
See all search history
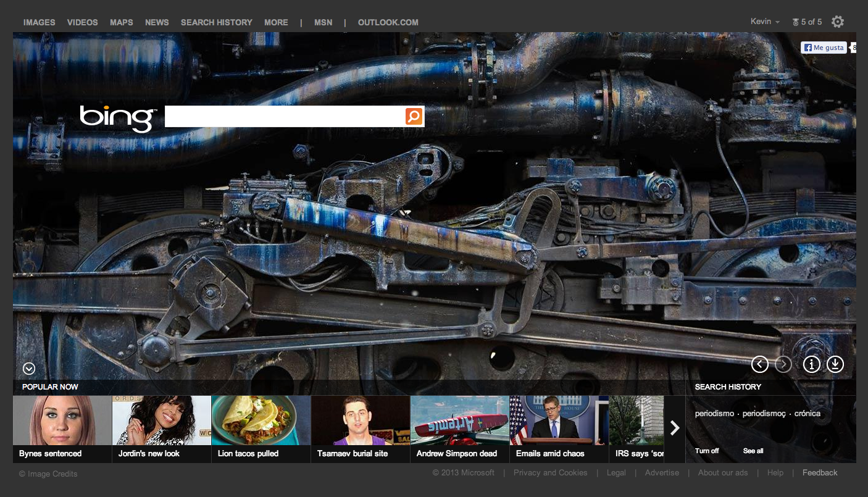pyautogui.click(x=753, y=451)
